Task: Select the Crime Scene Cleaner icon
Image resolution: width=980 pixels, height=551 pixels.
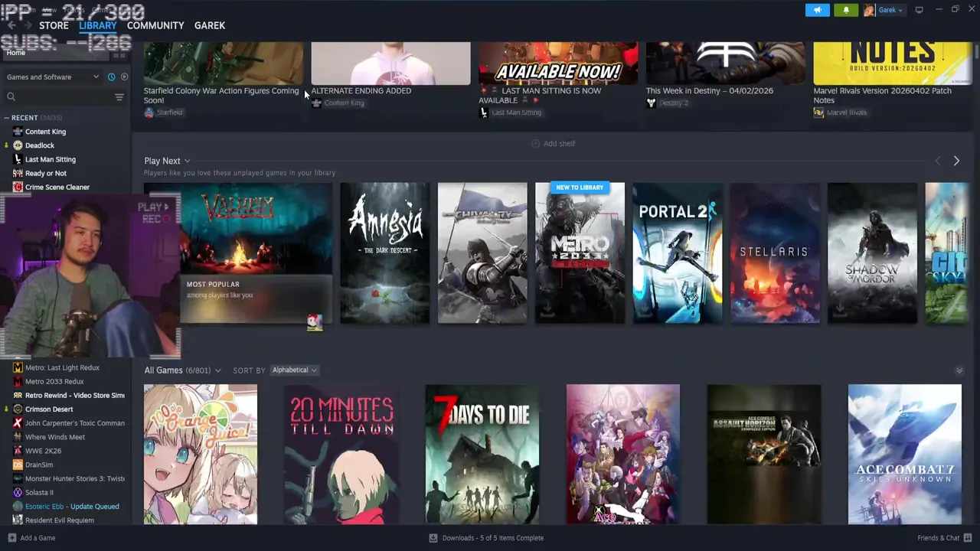Action: [x=18, y=187]
